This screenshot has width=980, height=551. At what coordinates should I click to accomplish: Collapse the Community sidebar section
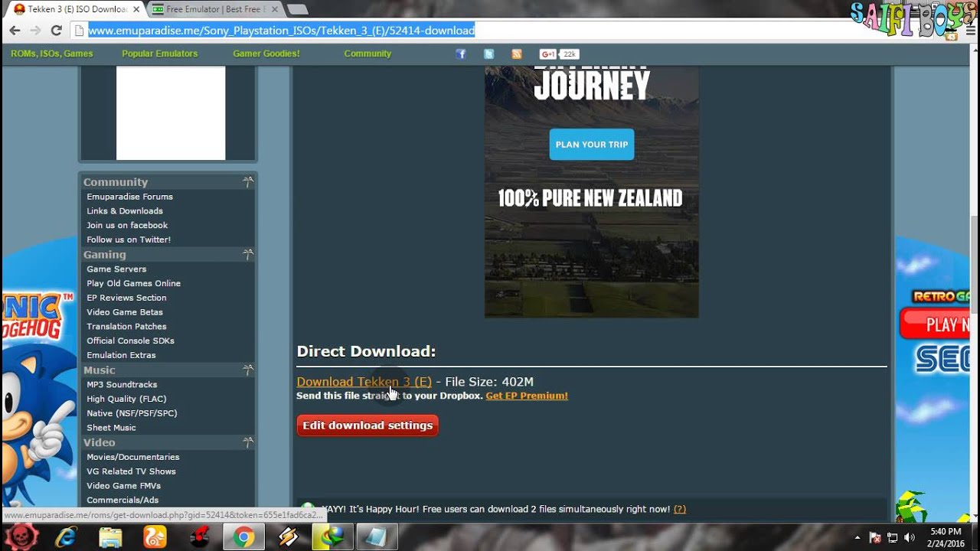point(248,181)
